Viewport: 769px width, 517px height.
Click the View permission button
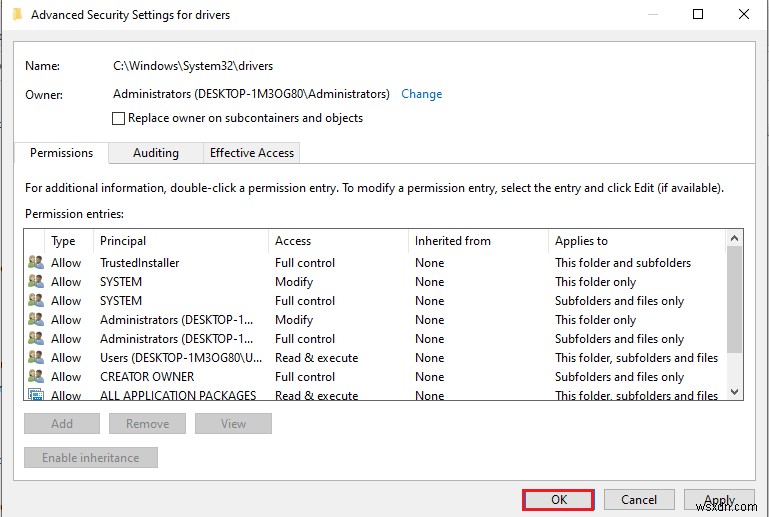(233, 423)
